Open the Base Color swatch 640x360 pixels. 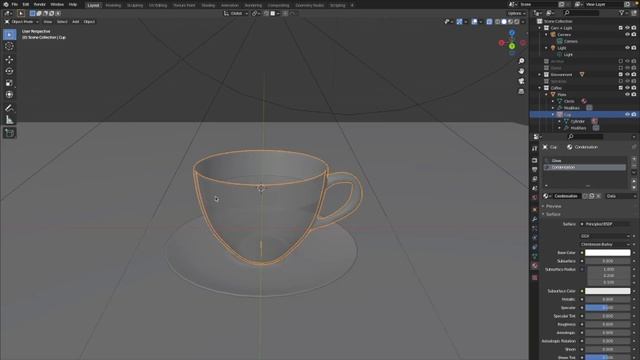click(608, 253)
